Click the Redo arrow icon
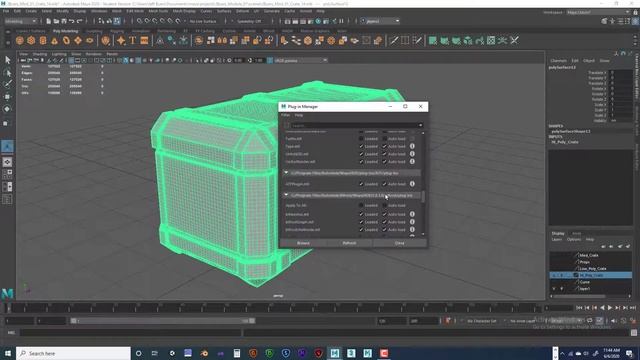This screenshot has width=640, height=360. point(80,21)
